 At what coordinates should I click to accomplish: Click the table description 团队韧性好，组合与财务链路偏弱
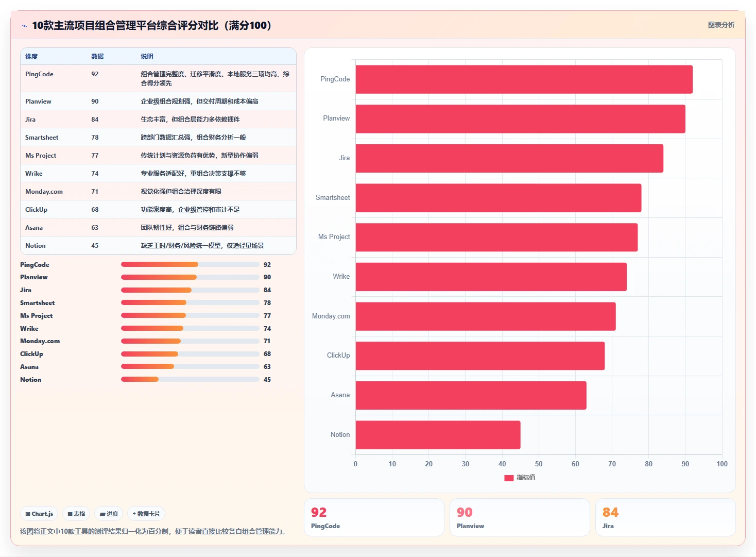[x=187, y=228]
